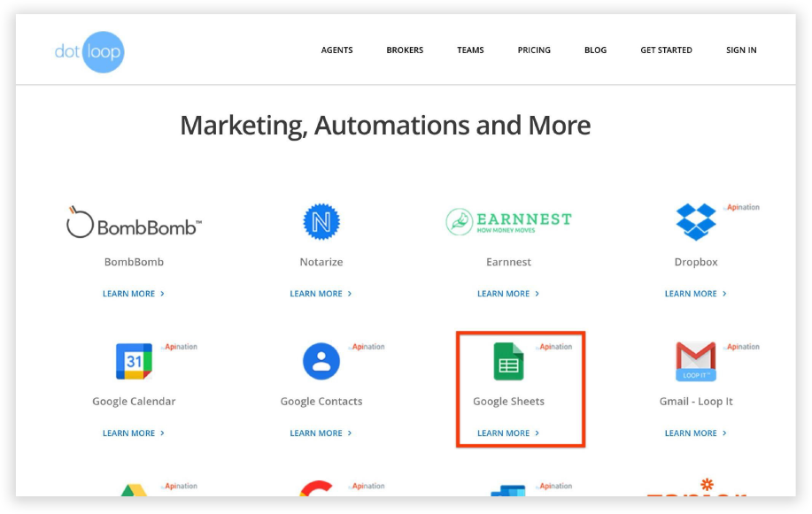This screenshot has width=812, height=514.
Task: Open the Agents menu item
Action: (336, 50)
